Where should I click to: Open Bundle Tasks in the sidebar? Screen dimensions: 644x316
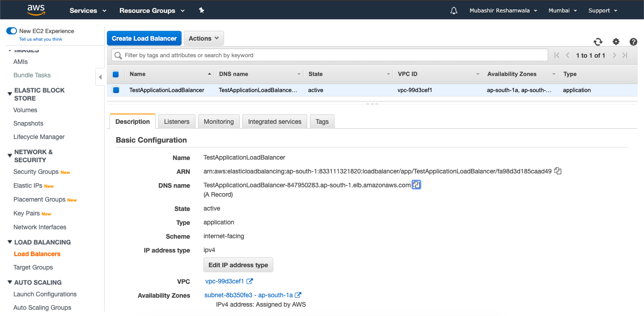(32, 75)
